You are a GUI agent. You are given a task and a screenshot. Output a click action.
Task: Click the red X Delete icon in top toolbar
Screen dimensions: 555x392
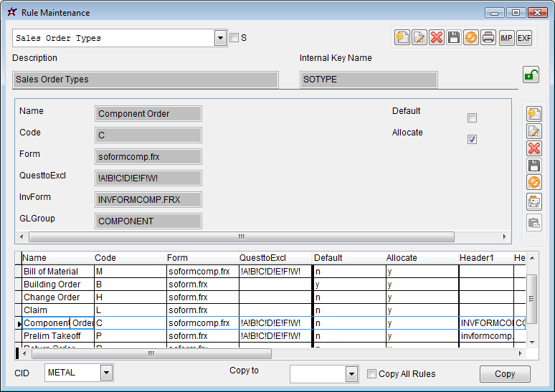[437, 38]
